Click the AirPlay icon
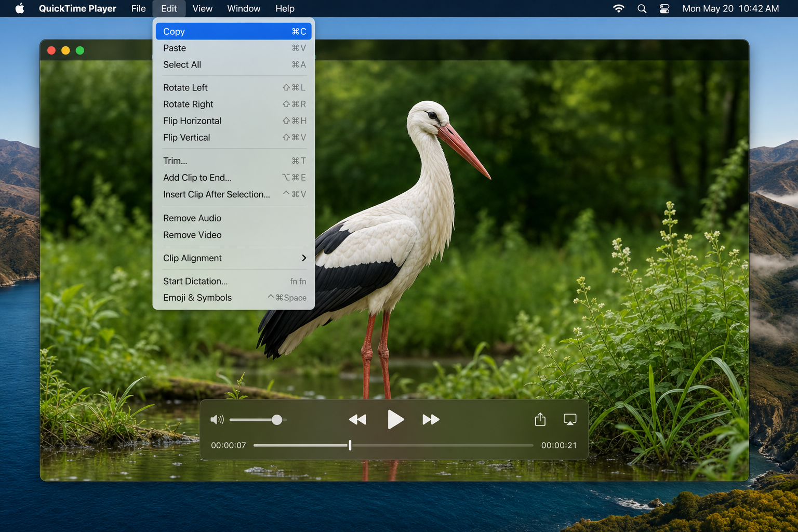 pyautogui.click(x=570, y=419)
